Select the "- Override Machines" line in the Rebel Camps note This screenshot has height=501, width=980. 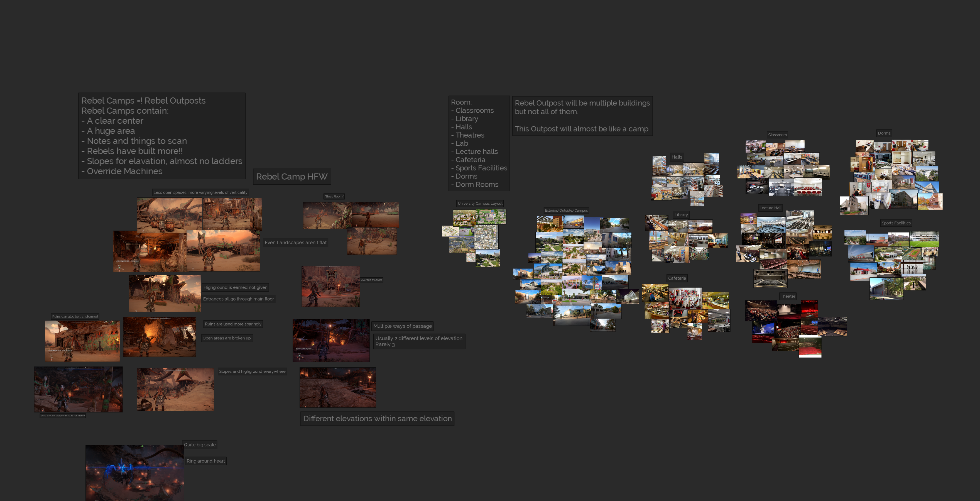point(122,171)
